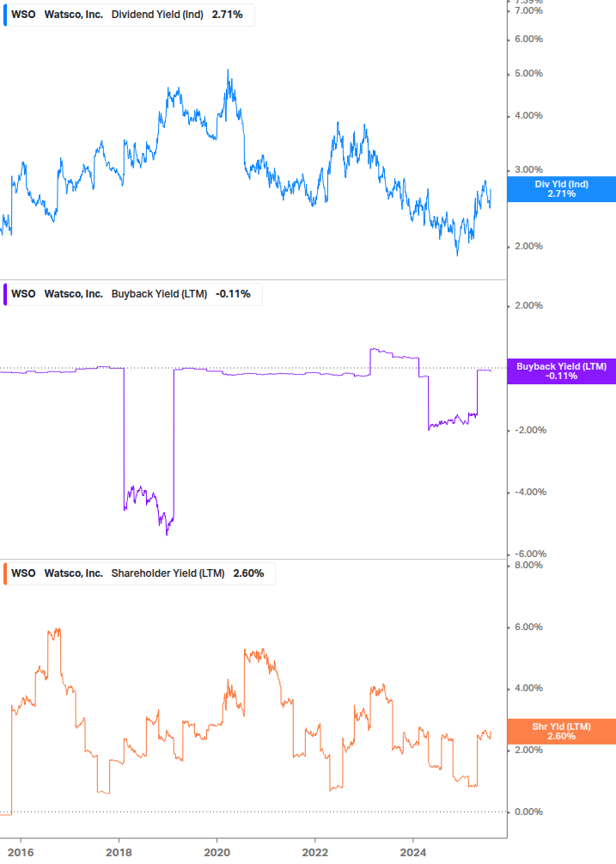Click the Shareholder Yield (LTM) legend label

[168, 573]
